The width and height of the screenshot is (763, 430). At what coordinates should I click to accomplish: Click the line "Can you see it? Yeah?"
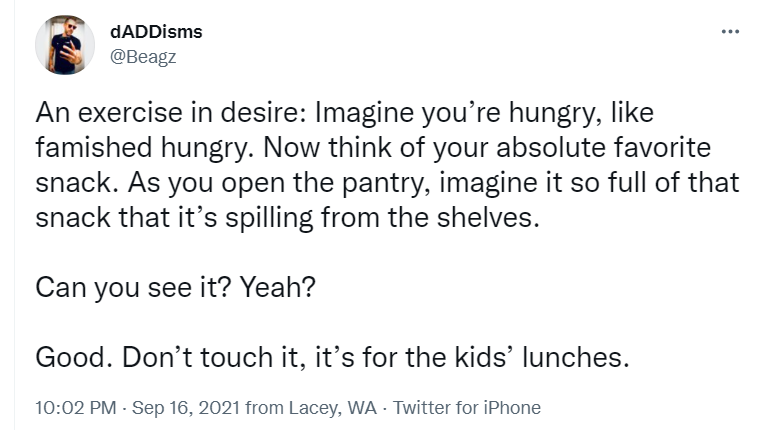(176, 287)
